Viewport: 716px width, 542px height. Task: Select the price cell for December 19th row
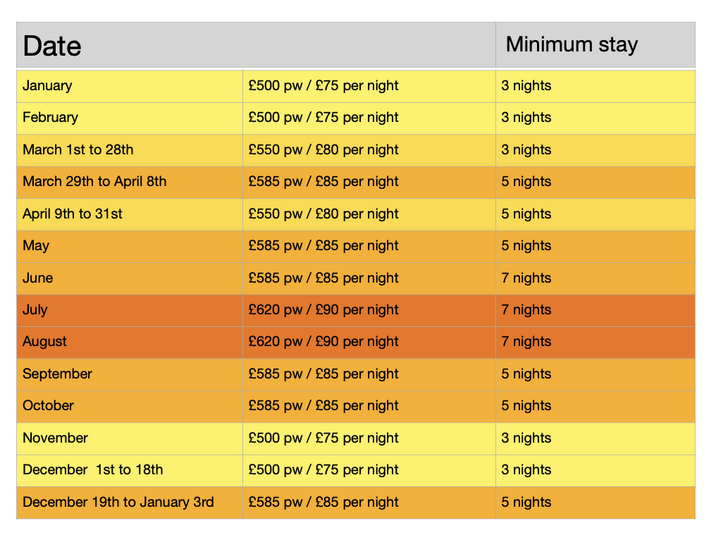point(323,502)
